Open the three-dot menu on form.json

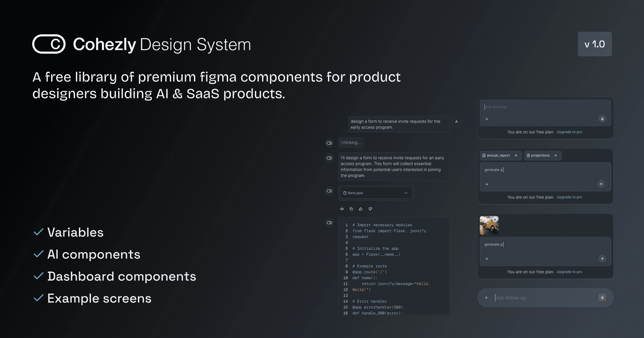[x=406, y=193]
